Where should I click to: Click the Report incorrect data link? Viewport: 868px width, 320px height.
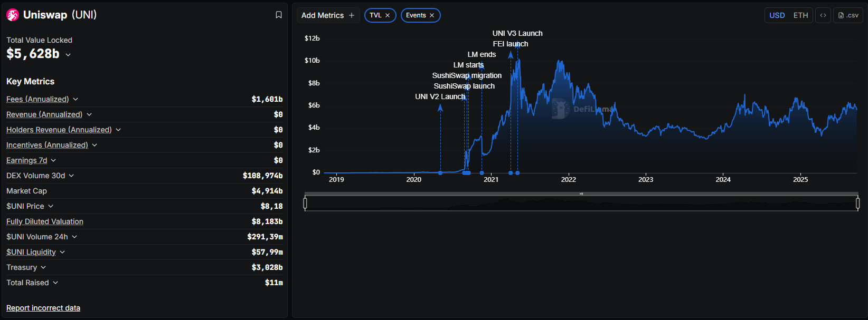(43, 308)
